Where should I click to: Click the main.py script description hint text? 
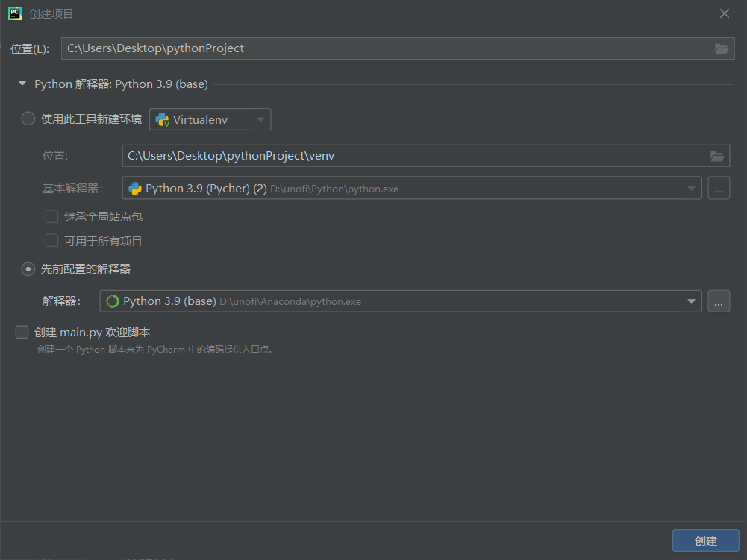click(155, 350)
